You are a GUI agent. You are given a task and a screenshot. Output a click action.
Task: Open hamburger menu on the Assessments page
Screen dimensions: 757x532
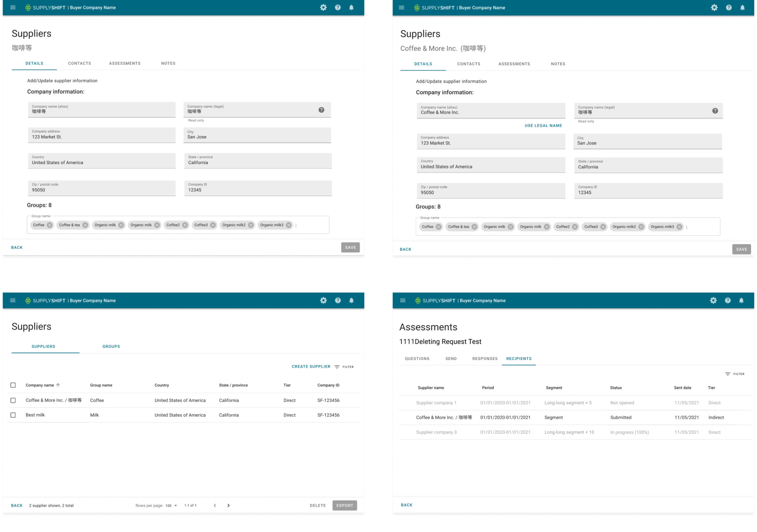pos(402,300)
